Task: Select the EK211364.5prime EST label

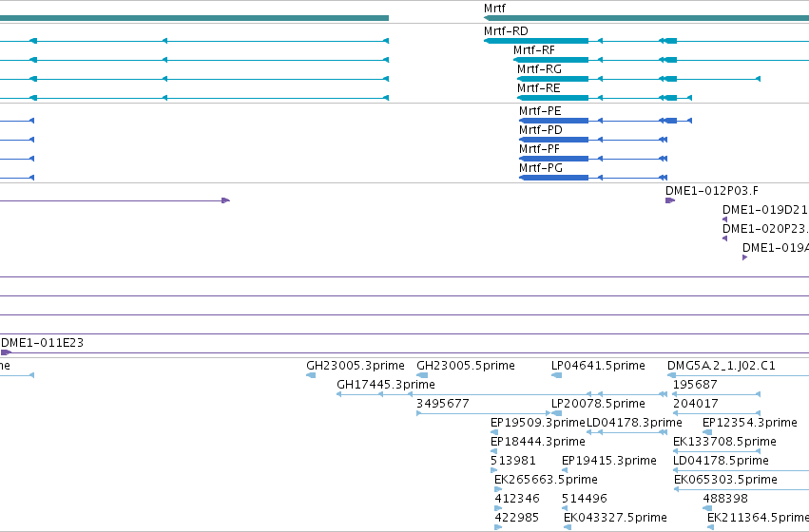Action: coord(758,518)
